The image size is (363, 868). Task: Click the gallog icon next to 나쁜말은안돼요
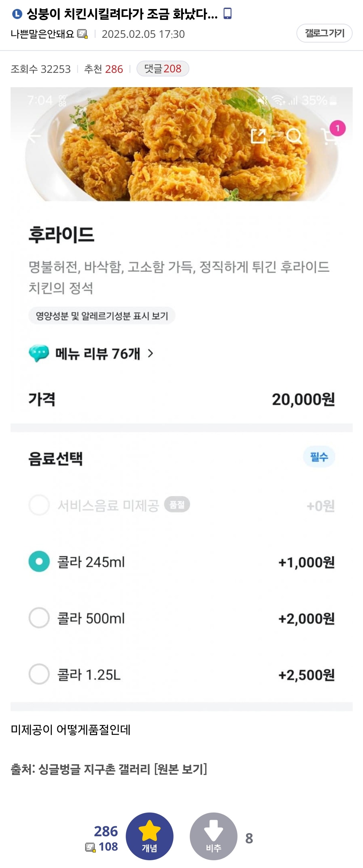[x=82, y=34]
